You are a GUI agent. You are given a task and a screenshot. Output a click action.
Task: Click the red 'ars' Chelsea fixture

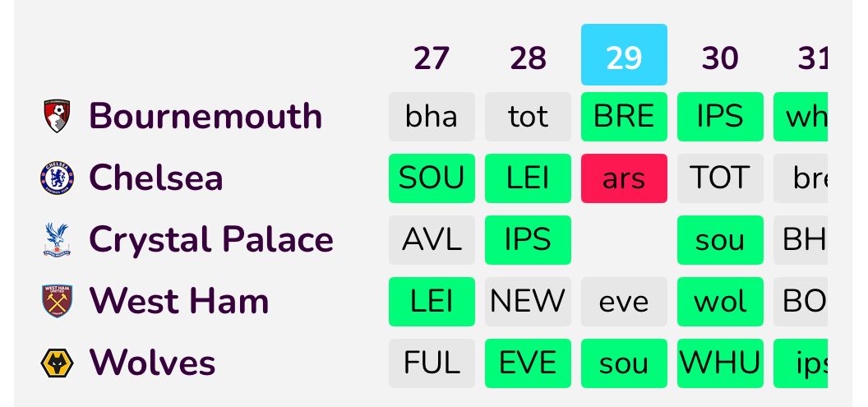coord(624,178)
